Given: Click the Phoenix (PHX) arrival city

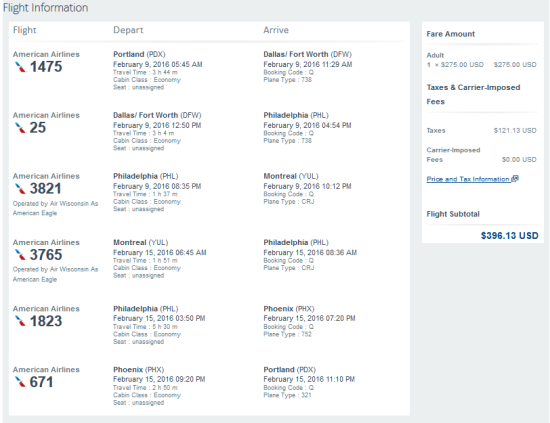Looking at the screenshot, I should coord(289,309).
